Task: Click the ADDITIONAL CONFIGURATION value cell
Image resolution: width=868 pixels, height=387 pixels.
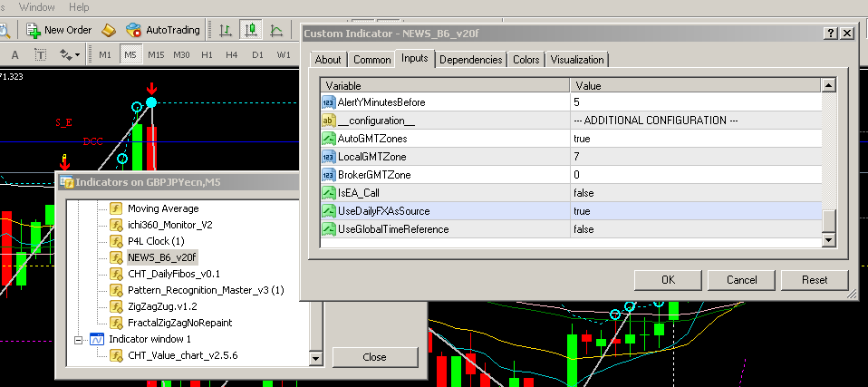Action: click(695, 121)
